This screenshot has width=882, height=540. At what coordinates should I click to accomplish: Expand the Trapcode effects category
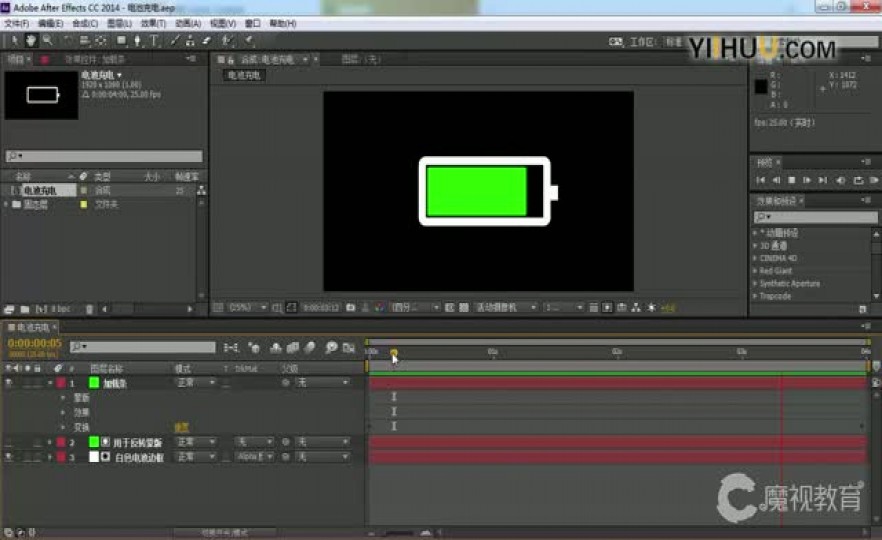[755, 296]
